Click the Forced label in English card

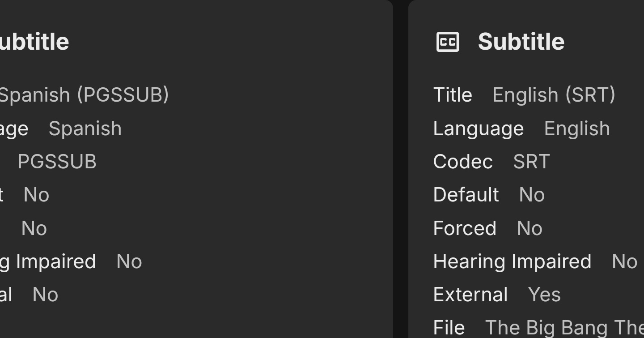465,228
